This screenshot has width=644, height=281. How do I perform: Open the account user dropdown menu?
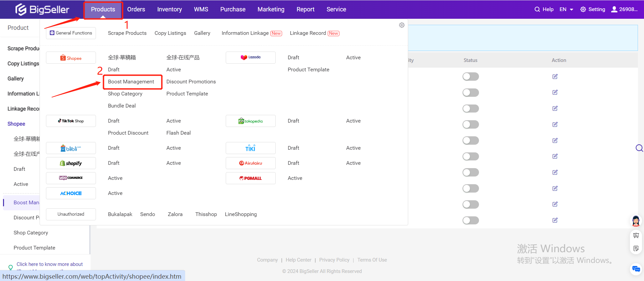coord(624,9)
